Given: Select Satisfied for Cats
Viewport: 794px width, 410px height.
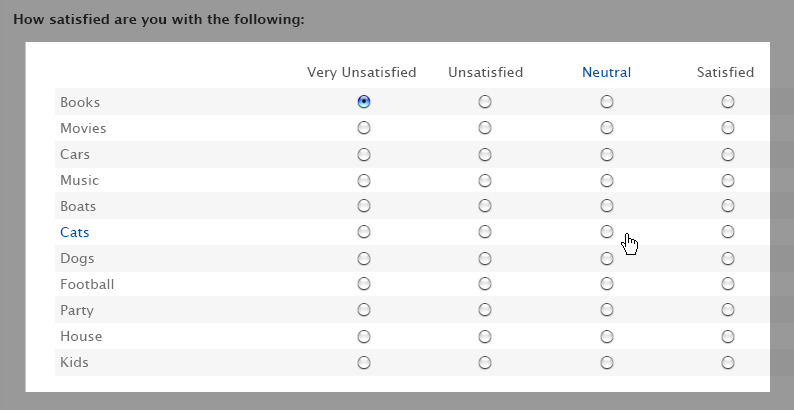Looking at the screenshot, I should [x=728, y=232].
